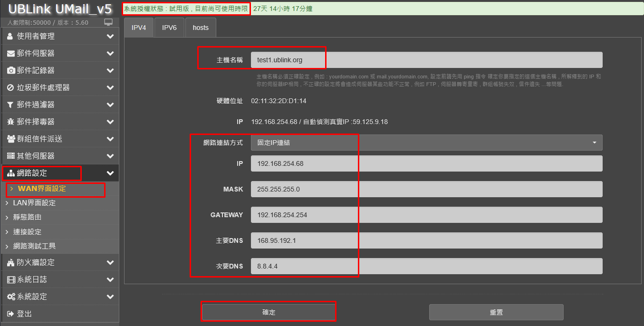Image resolution: width=644 pixels, height=326 pixels.
Task: Click the envelope icon for 郵件伺服器
Action: [x=11, y=53]
